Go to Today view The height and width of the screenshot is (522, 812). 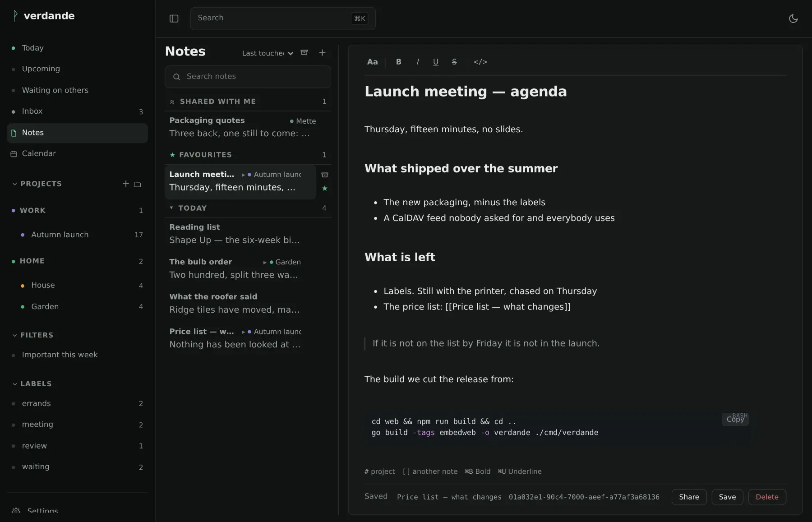77,48
